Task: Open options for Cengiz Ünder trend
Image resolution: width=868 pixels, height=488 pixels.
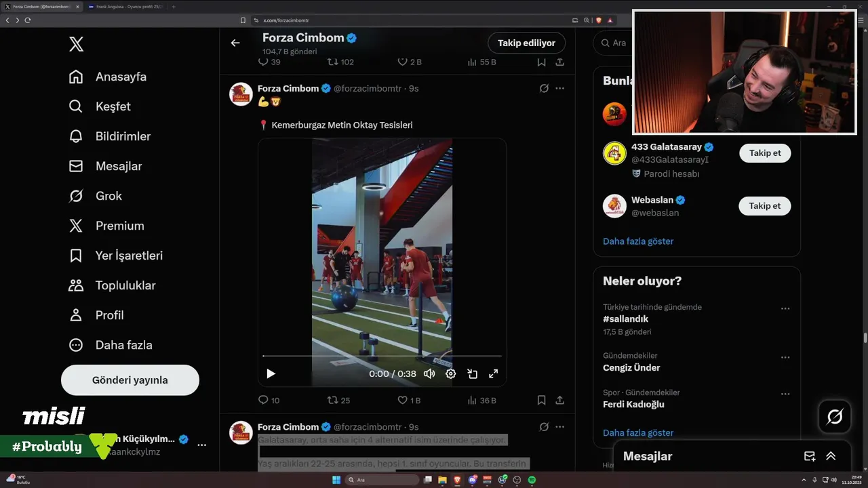Action: [x=785, y=357]
